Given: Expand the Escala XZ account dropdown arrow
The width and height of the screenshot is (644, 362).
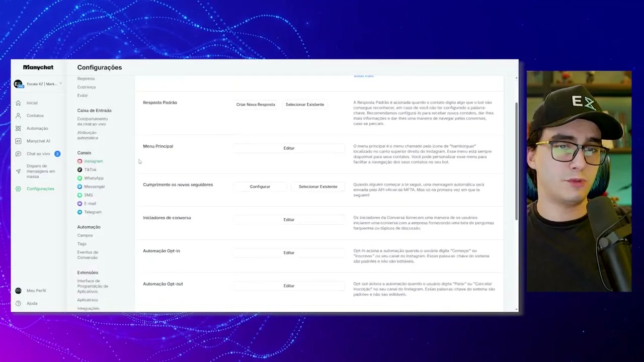Looking at the screenshot, I should point(60,84).
